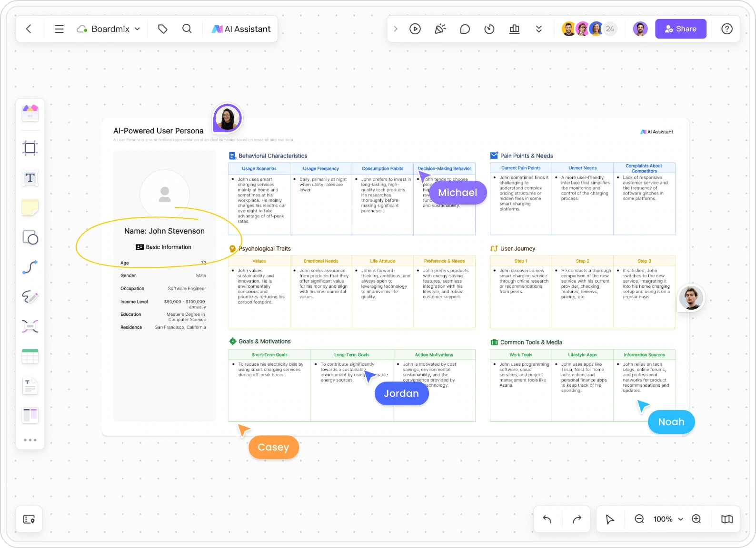Select the pen drawing tool

30,297
